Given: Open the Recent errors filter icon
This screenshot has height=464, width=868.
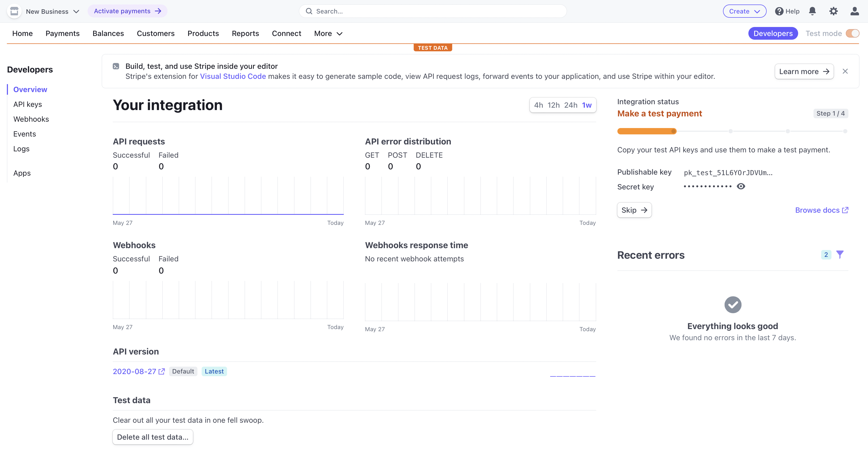Looking at the screenshot, I should 840,254.
